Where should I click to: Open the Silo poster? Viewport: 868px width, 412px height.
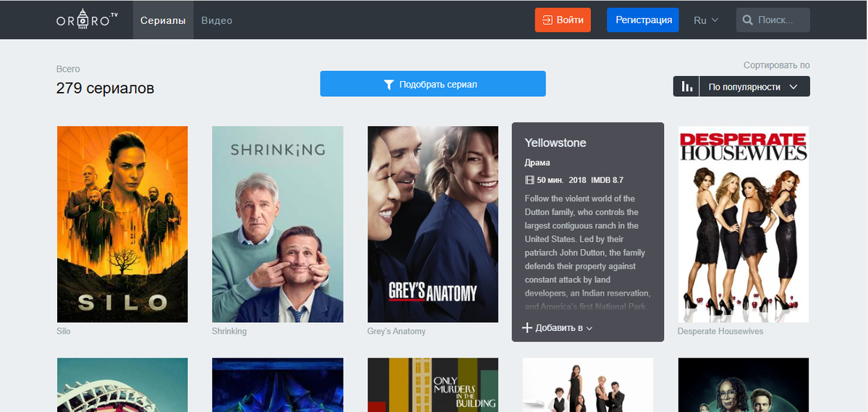point(122,224)
